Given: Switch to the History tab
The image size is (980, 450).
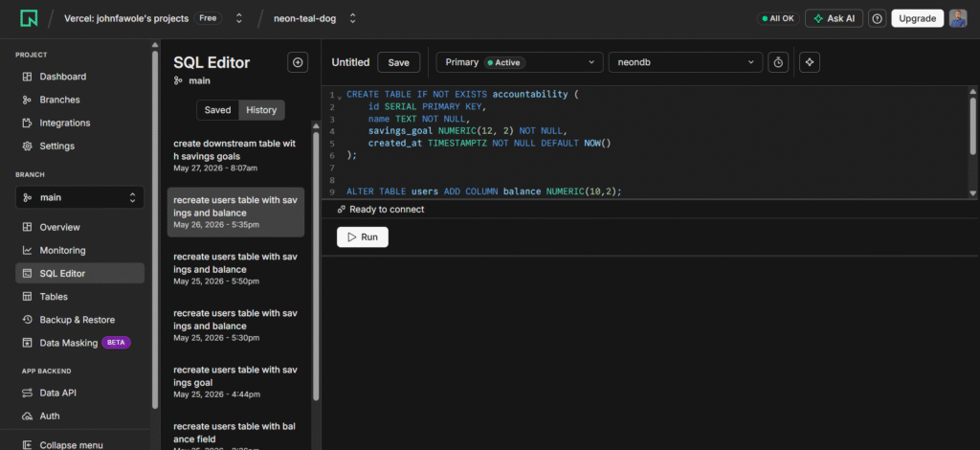Looking at the screenshot, I should [261, 110].
